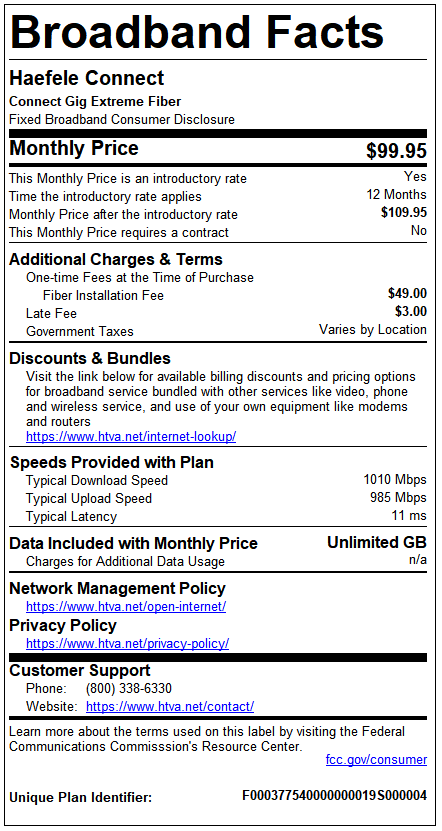Click the Connect Gig Extreme Fiber plan name
Image resolution: width=442 pixels, height=831 pixels.
95,101
